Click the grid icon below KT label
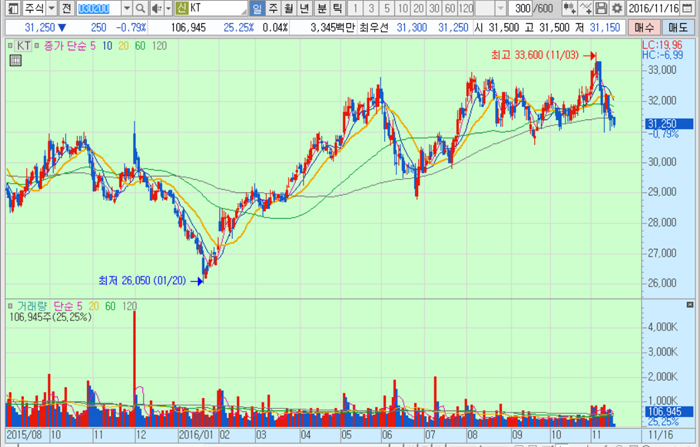 tap(16, 62)
